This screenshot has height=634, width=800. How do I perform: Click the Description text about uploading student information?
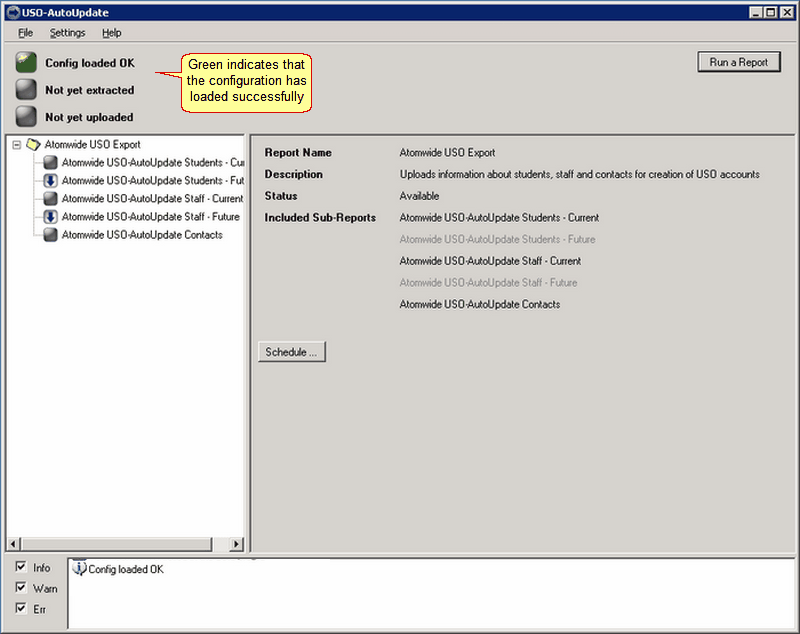pyautogui.click(x=580, y=174)
